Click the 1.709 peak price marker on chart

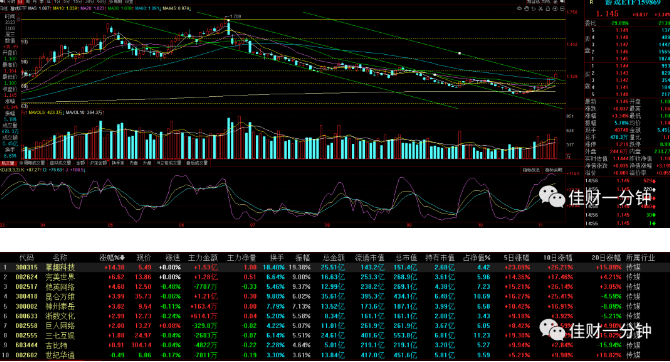coord(234,17)
